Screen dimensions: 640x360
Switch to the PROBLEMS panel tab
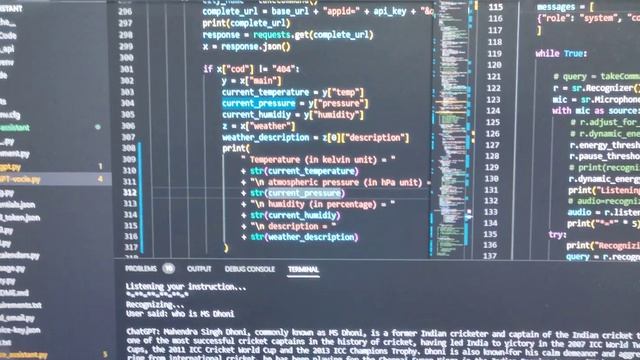coord(141,269)
